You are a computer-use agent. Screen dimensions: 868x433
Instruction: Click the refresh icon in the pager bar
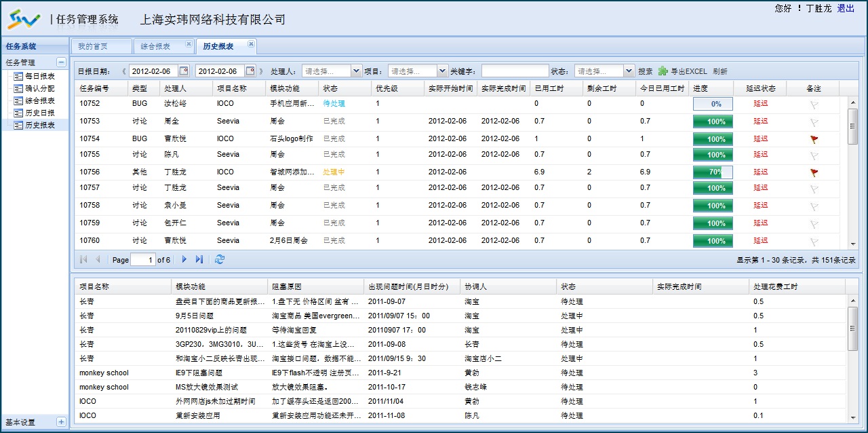point(218,259)
